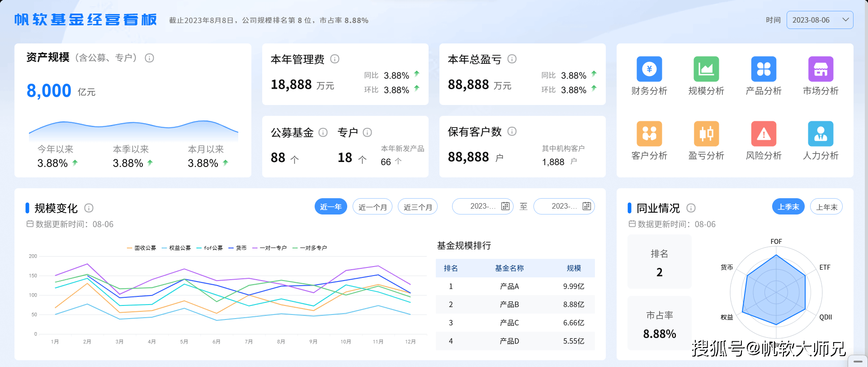Click the 上季末 button
This screenshot has width=868, height=367.
(x=788, y=207)
